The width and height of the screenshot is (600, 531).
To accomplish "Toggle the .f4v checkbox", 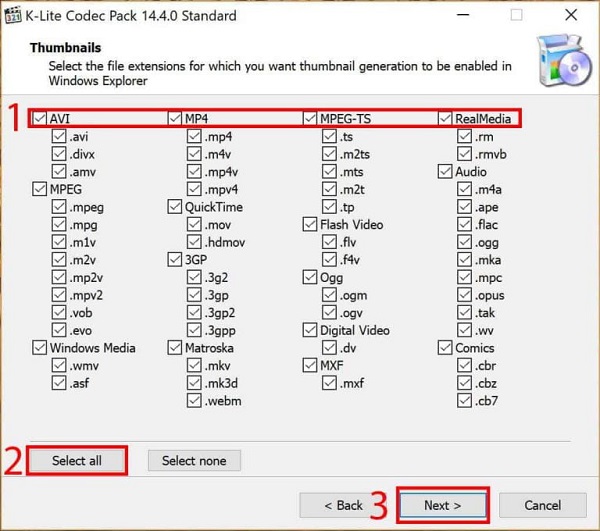I will 329,259.
